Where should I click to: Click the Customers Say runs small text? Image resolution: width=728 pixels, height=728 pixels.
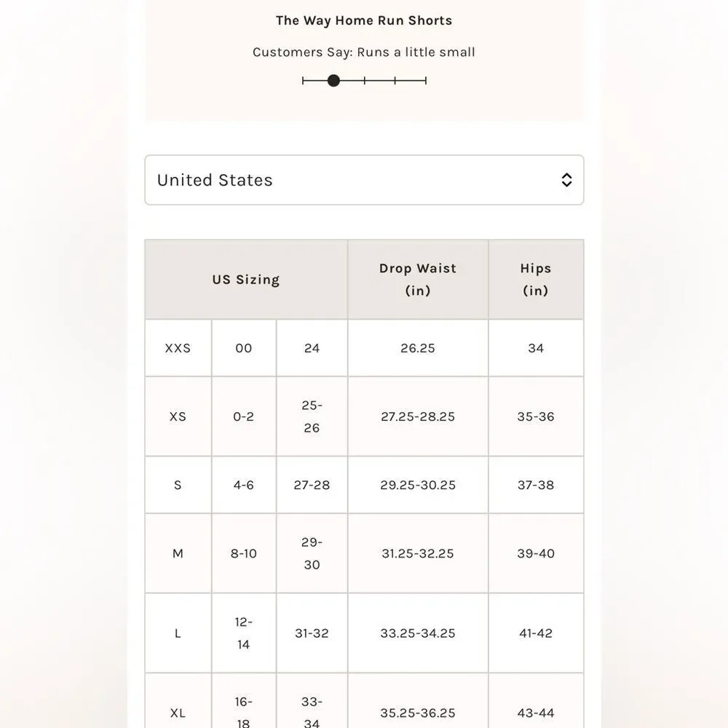pyautogui.click(x=364, y=52)
